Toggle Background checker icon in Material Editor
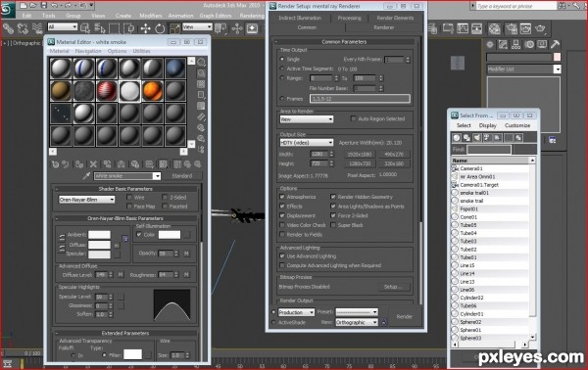This screenshot has width=588, height=370. [201, 84]
